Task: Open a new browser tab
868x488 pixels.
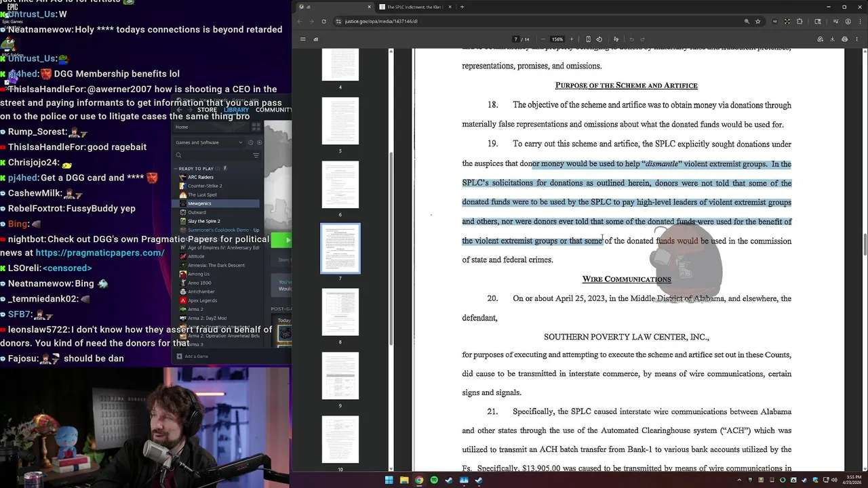Action: [462, 7]
